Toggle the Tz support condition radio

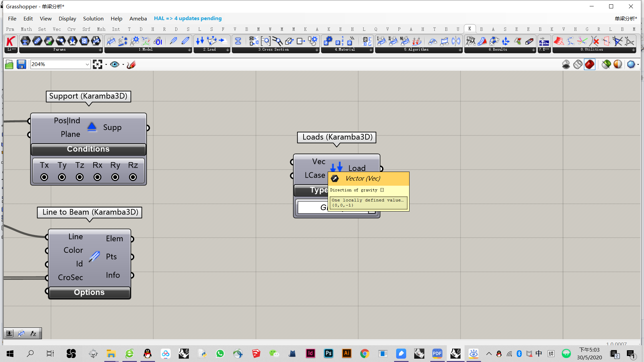79,177
